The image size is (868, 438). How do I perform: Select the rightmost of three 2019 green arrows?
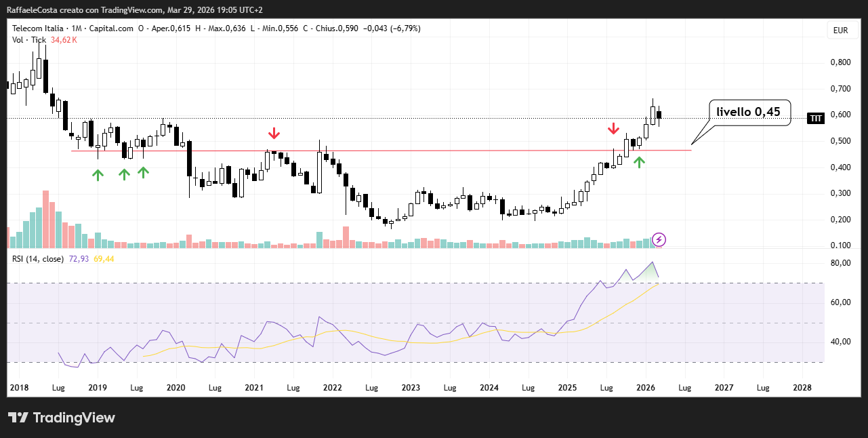(x=143, y=172)
